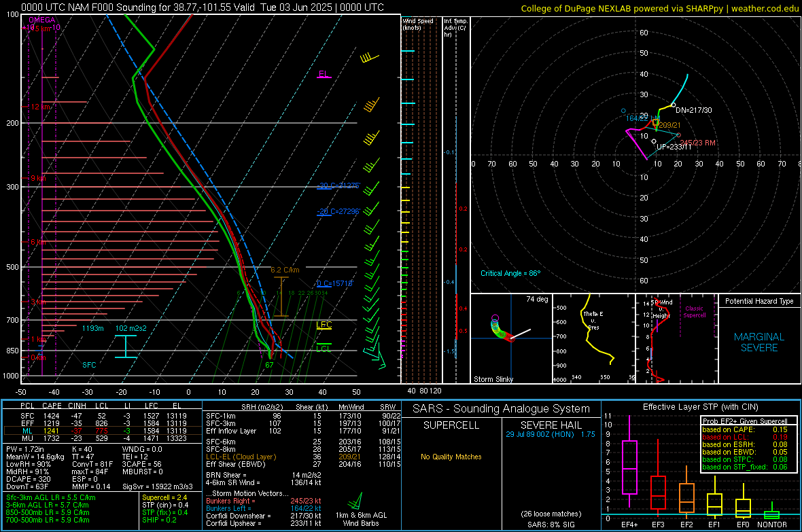The width and height of the screenshot is (802, 532).
Task: Click the 102 m2s2 helicity label
Action: [131, 328]
